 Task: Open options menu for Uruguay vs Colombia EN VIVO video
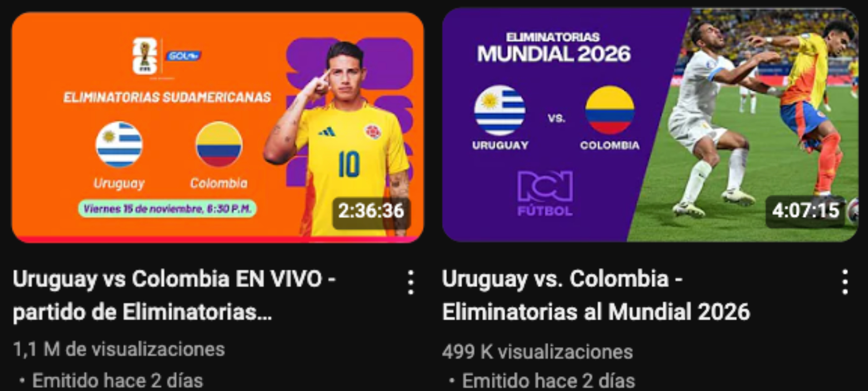click(411, 283)
